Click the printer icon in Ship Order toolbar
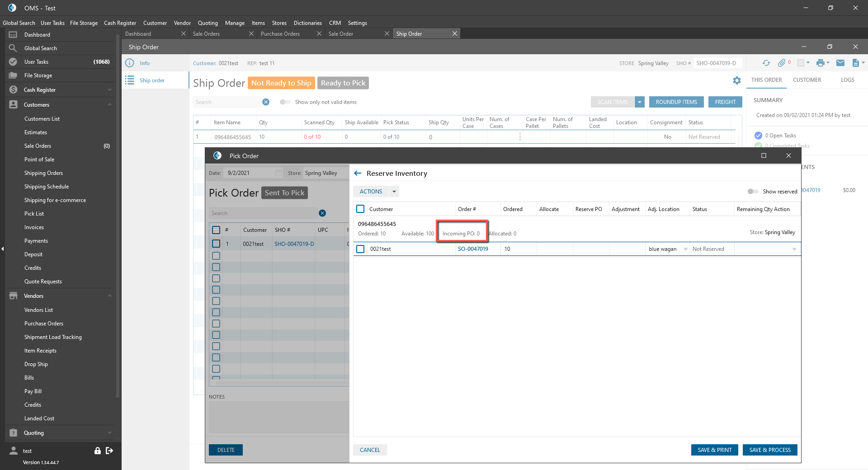 tap(820, 63)
